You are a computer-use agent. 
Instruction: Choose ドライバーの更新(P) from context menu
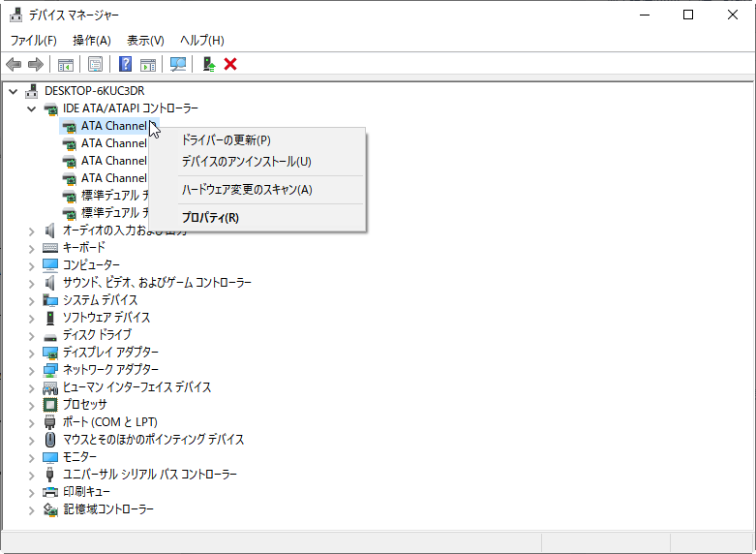(257, 140)
